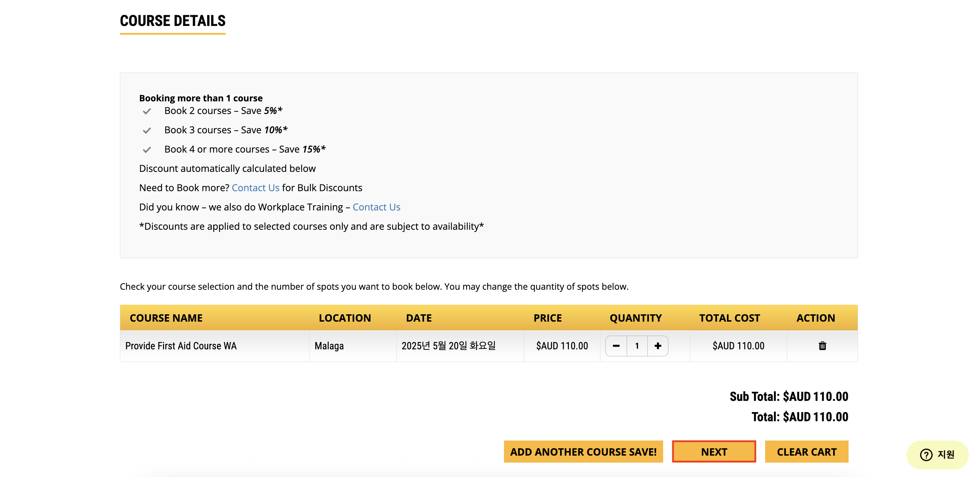This screenshot has height=477, width=980.
Task: Click the Malaga location cell
Action: pos(329,346)
